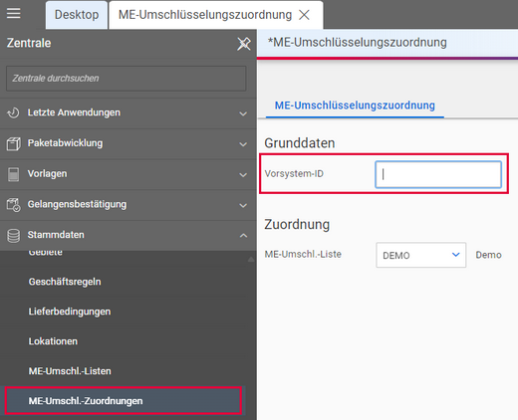Unpin the Zentrale panel with pin icon
The width and height of the screenshot is (518, 420).
tap(244, 44)
